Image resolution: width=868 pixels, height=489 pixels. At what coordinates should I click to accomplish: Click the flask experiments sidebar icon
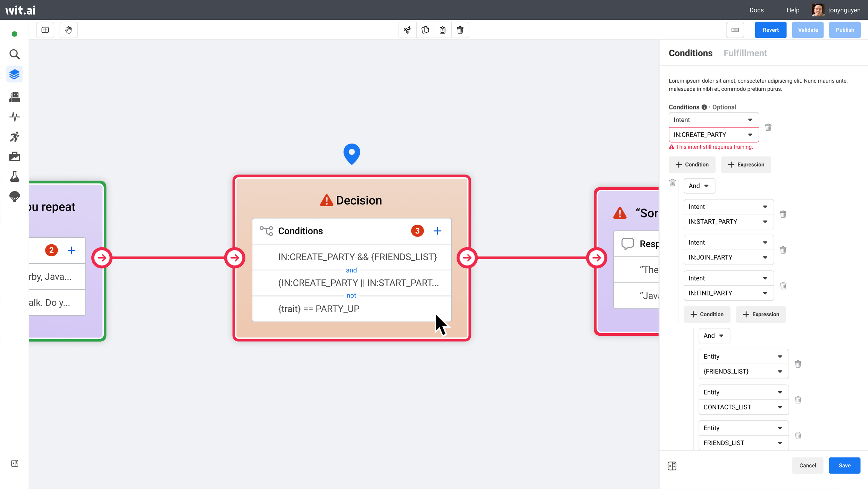[14, 177]
